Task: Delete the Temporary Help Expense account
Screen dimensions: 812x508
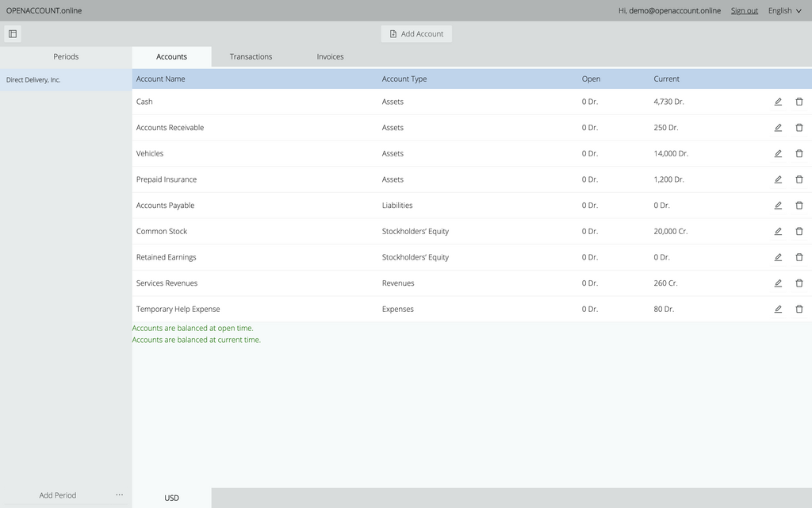Action: point(799,309)
